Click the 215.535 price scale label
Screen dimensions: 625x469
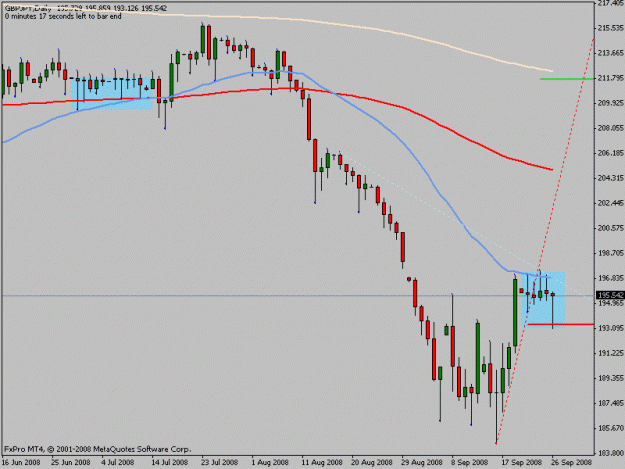pos(610,28)
